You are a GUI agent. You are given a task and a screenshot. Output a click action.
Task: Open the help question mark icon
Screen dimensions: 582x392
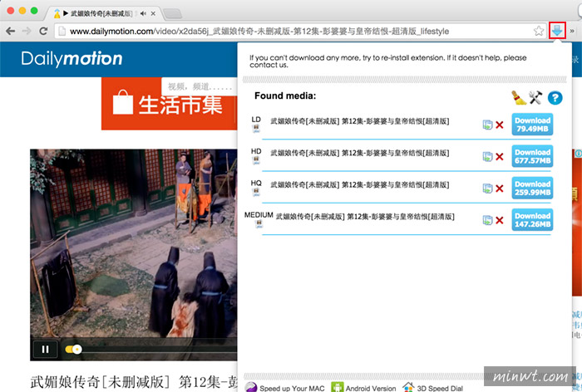tap(555, 98)
